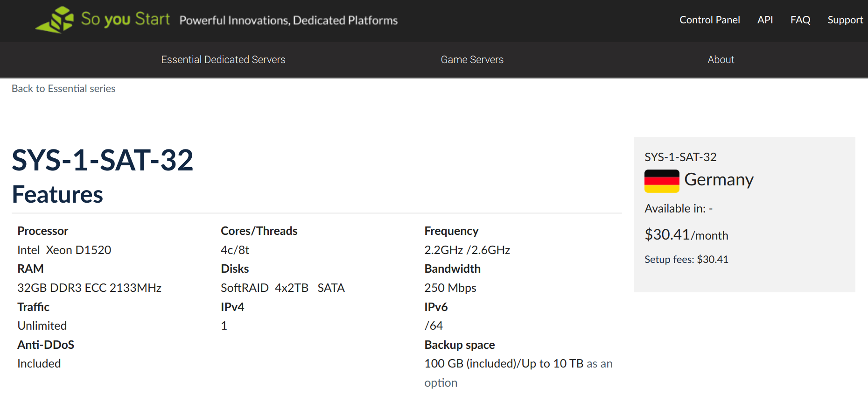Select the SYS-1-SAT-32 page heading
The width and height of the screenshot is (868, 396).
click(103, 160)
